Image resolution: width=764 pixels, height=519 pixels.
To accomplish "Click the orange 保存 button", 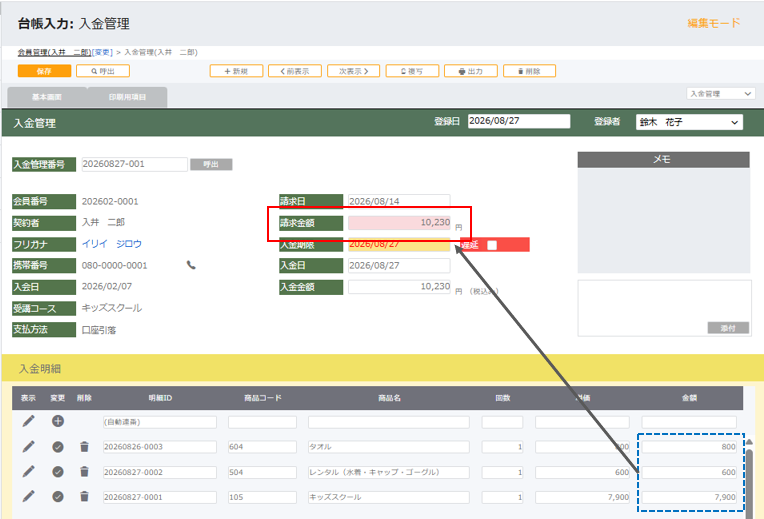I will [x=44, y=71].
